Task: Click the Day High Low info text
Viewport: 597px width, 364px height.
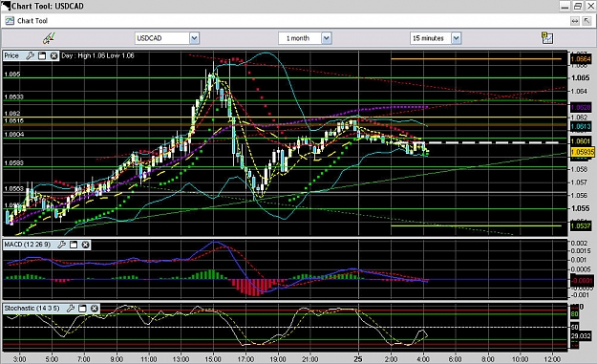Action: point(97,55)
